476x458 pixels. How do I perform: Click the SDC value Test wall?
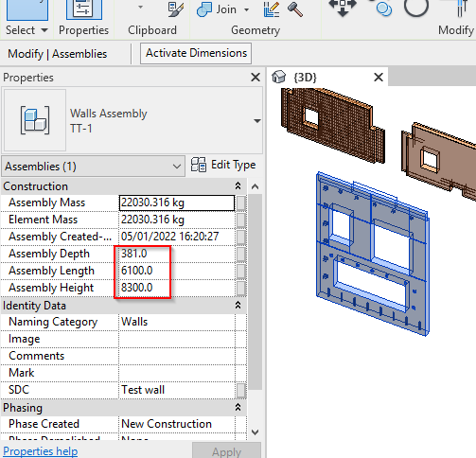click(177, 390)
